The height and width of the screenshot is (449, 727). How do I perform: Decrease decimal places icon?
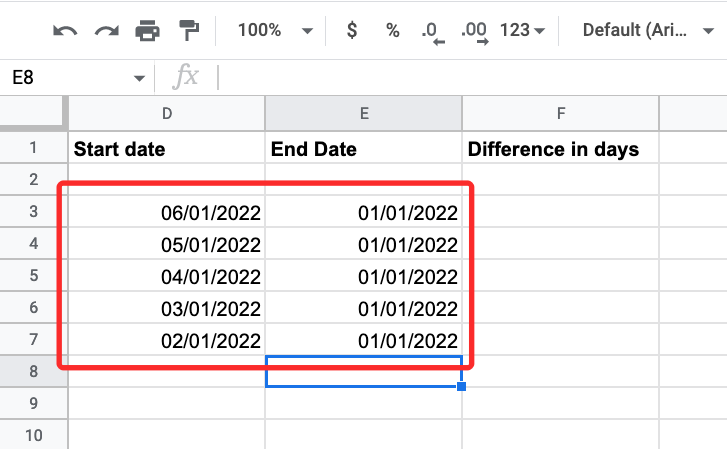pyautogui.click(x=432, y=31)
